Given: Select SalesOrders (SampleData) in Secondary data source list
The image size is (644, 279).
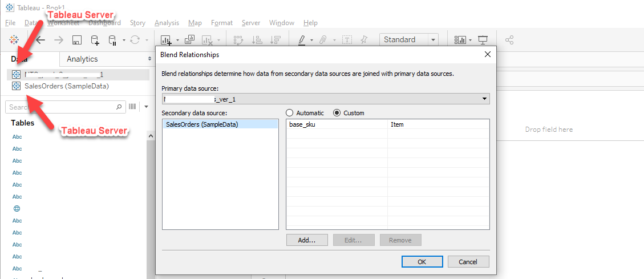Looking at the screenshot, I should pyautogui.click(x=220, y=124).
